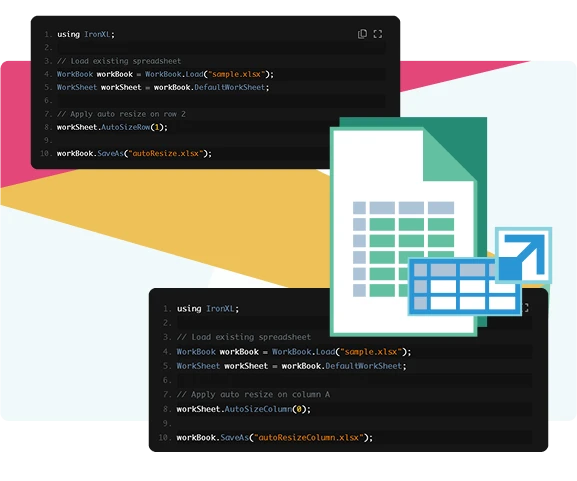
Task: Click DefaultWorkSheet in the bottom code block
Action: (364, 366)
